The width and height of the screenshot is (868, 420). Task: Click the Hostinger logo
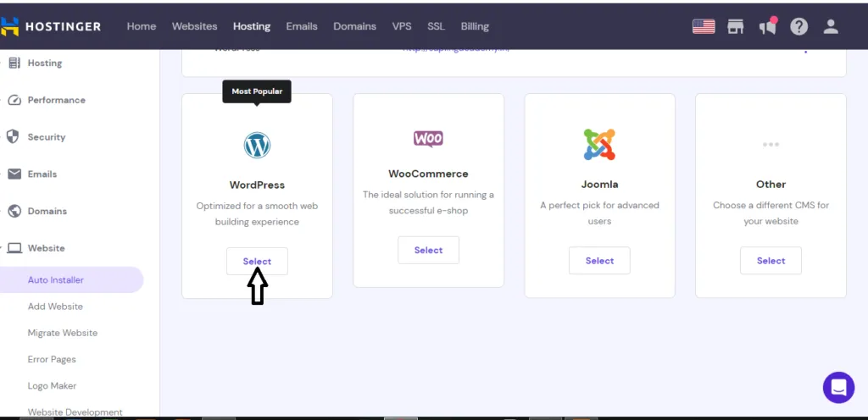pos(50,26)
